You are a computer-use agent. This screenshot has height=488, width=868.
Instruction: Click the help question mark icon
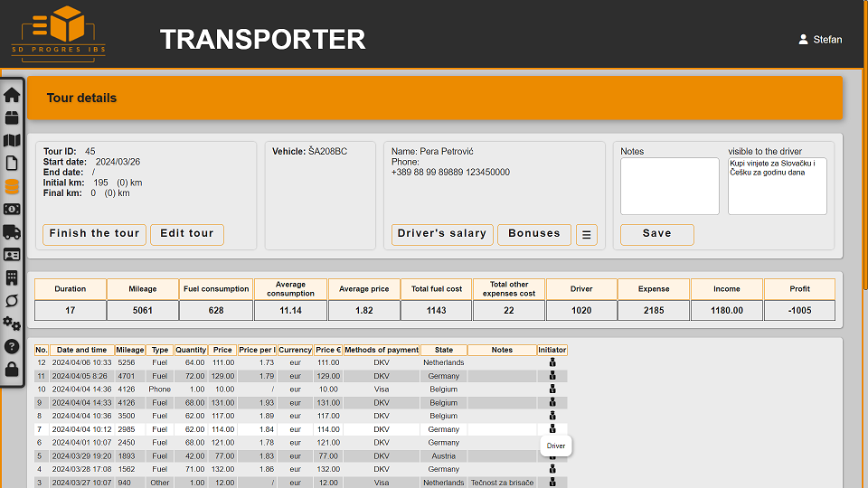[12, 346]
